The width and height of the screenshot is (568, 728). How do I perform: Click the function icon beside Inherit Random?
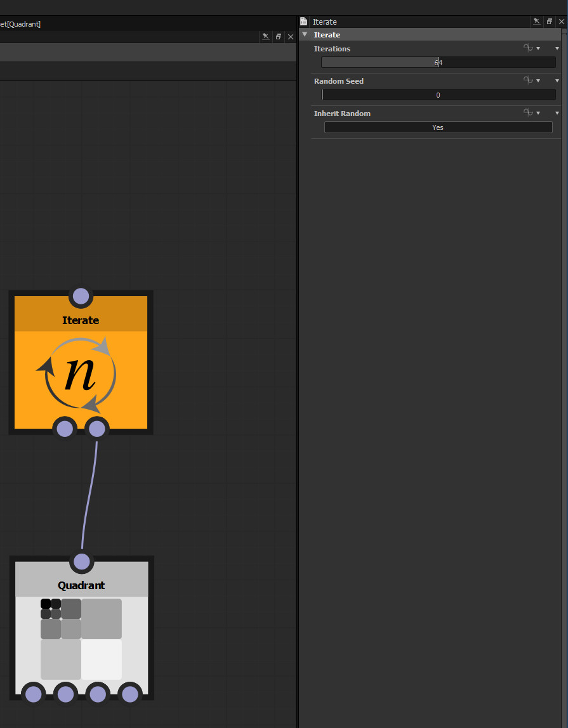pos(529,112)
